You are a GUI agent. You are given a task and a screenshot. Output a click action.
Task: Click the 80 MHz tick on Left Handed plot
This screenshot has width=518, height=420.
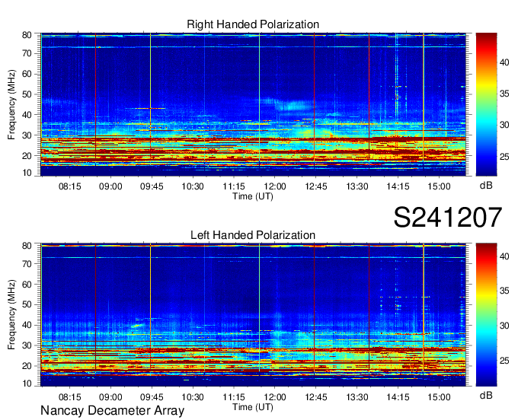[27, 246]
